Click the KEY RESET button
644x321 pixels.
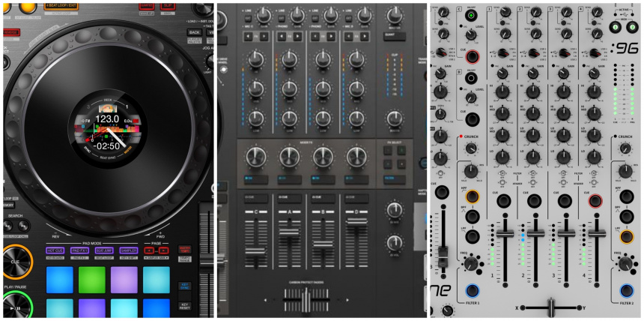184,306
